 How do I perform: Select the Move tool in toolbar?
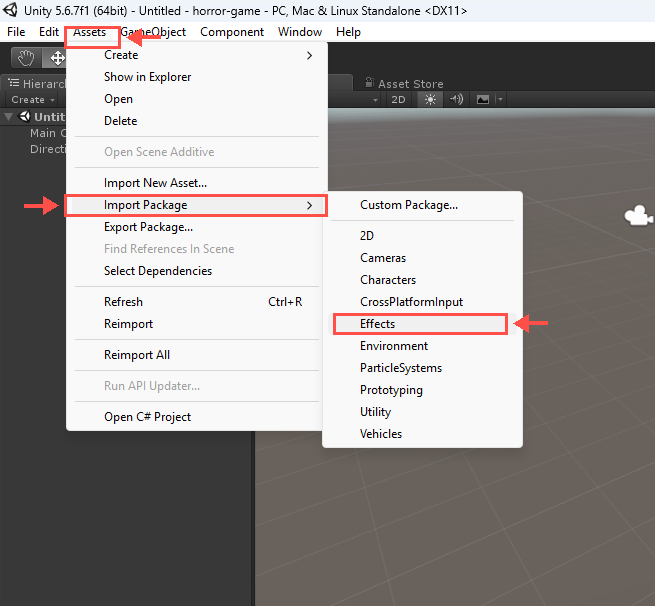coord(55,58)
